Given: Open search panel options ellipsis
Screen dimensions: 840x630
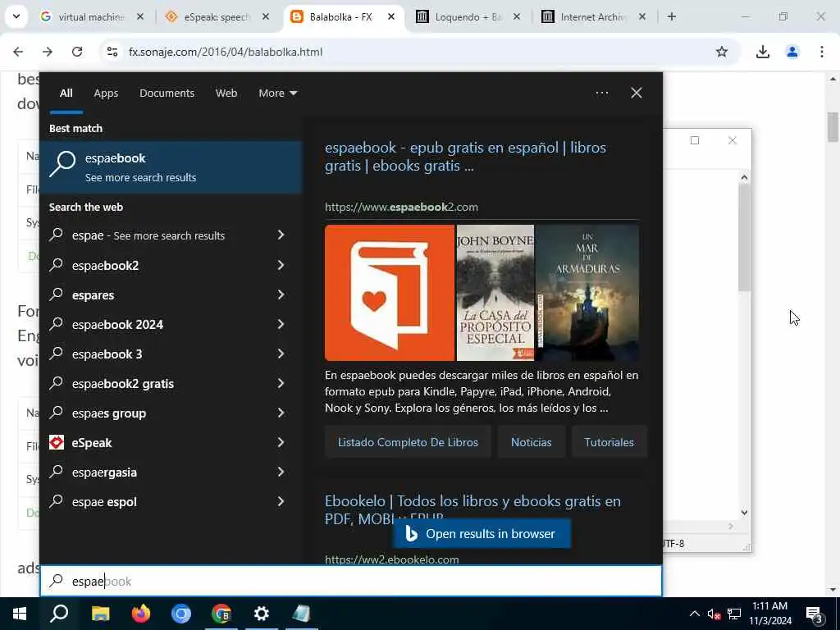Looking at the screenshot, I should (x=602, y=94).
